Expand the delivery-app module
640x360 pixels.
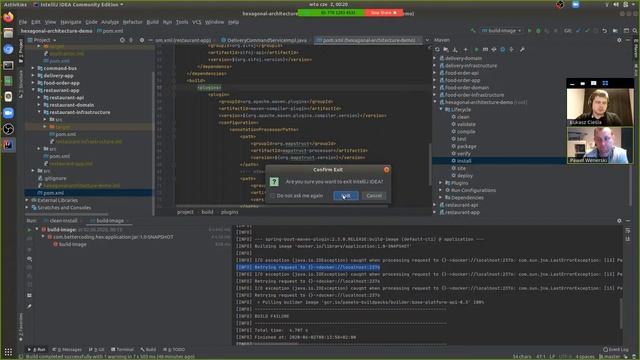pos(33,76)
